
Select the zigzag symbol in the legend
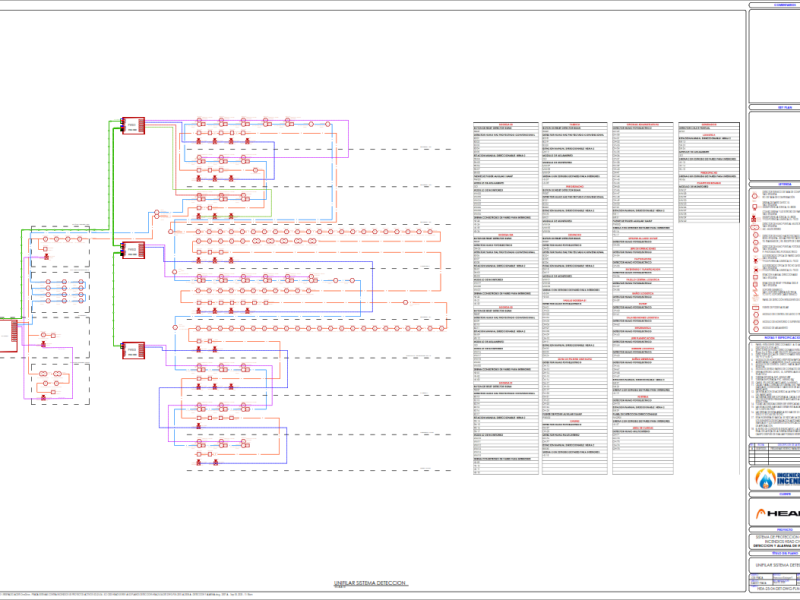(x=756, y=292)
